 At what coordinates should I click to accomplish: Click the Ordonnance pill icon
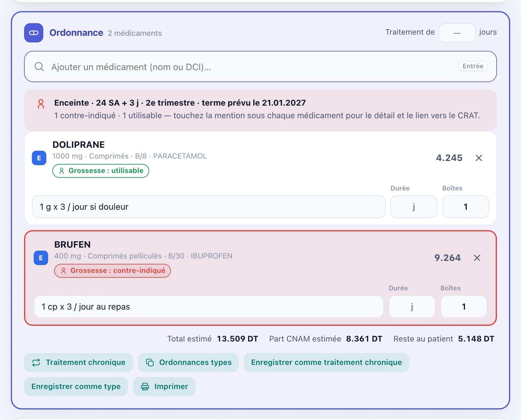tap(34, 33)
